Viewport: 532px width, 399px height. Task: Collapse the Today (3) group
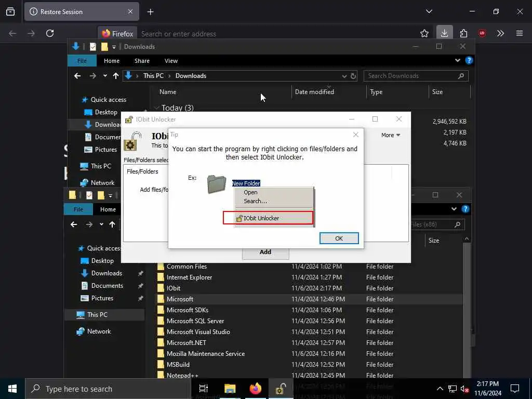(157, 108)
